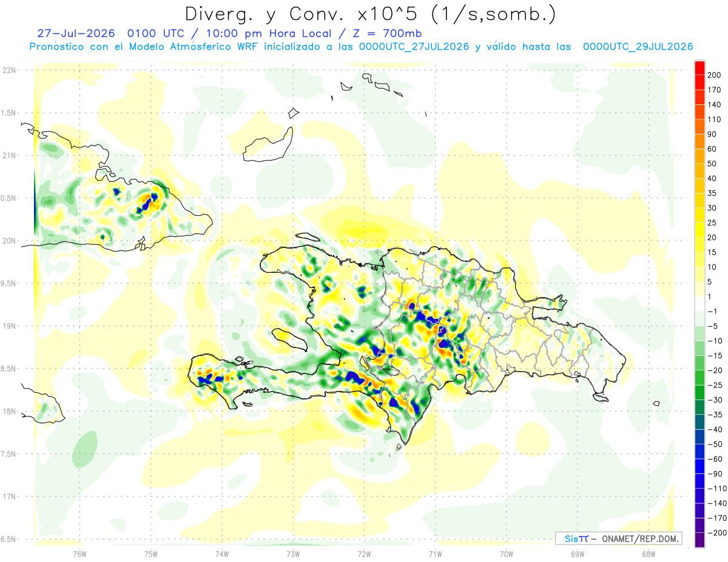Click the blue 'Sistt' logo text
Image resolution: width=728 pixels, height=562 pixels.
(577, 538)
